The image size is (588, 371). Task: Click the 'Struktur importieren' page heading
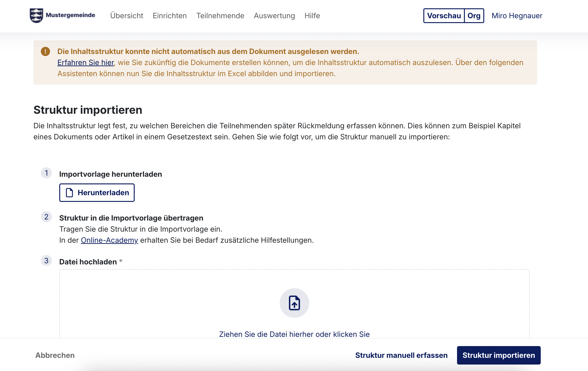(x=88, y=110)
